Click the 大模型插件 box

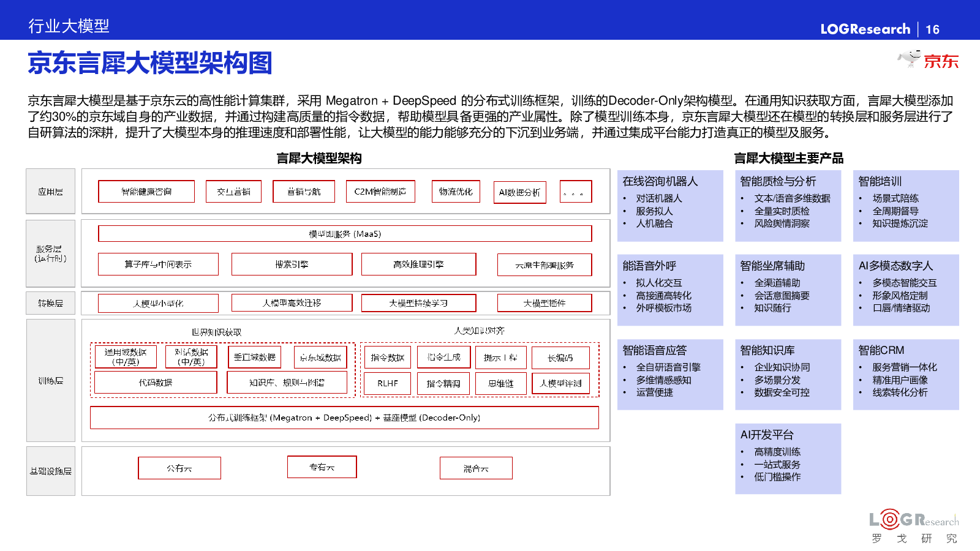point(545,302)
